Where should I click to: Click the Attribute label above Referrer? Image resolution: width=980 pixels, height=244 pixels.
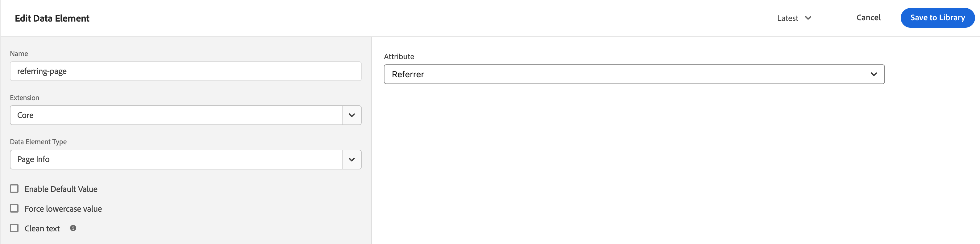(x=399, y=56)
